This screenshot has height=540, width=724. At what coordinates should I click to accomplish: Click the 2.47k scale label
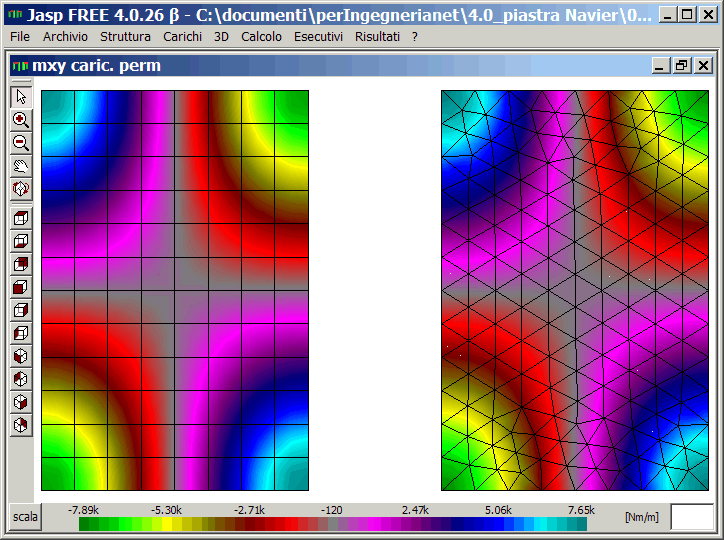tap(415, 510)
